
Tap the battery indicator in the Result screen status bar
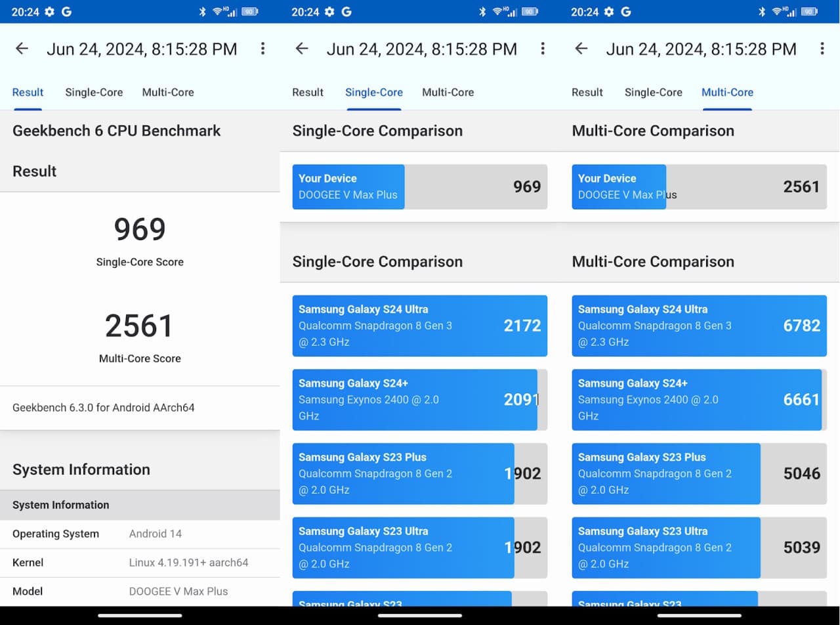[x=250, y=12]
